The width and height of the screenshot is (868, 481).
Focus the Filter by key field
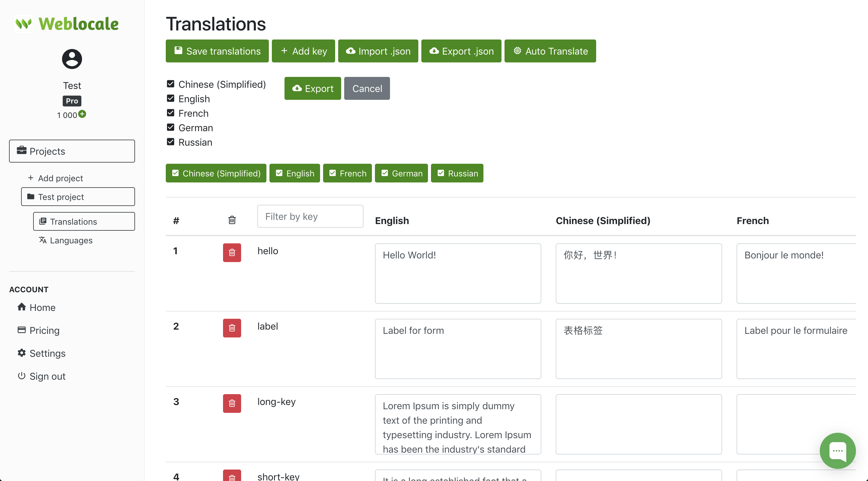click(x=310, y=217)
